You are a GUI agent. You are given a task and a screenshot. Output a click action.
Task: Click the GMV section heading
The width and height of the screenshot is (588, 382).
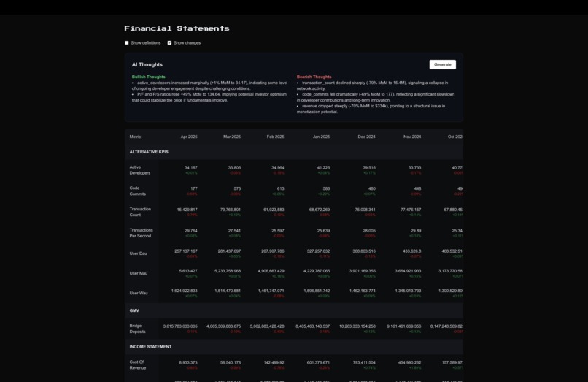[134, 310]
